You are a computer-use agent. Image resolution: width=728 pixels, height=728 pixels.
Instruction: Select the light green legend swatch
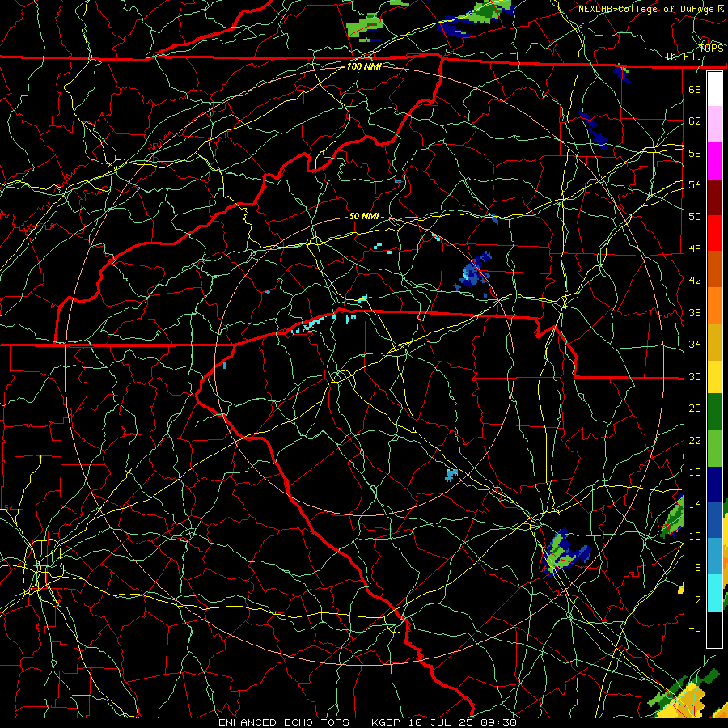click(x=714, y=448)
